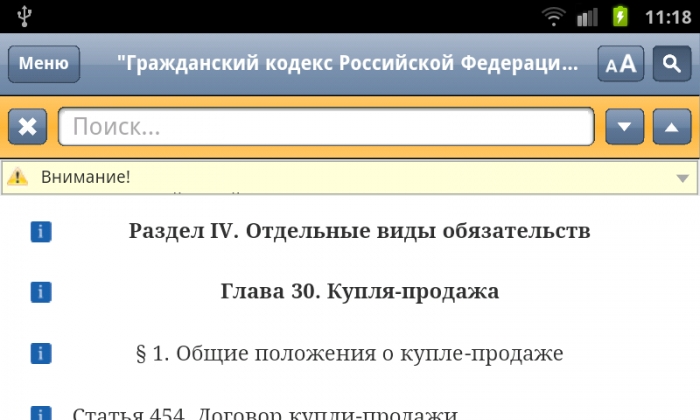This screenshot has width=700, height=420.
Task: Tap the battery charging icon
Action: tap(620, 17)
